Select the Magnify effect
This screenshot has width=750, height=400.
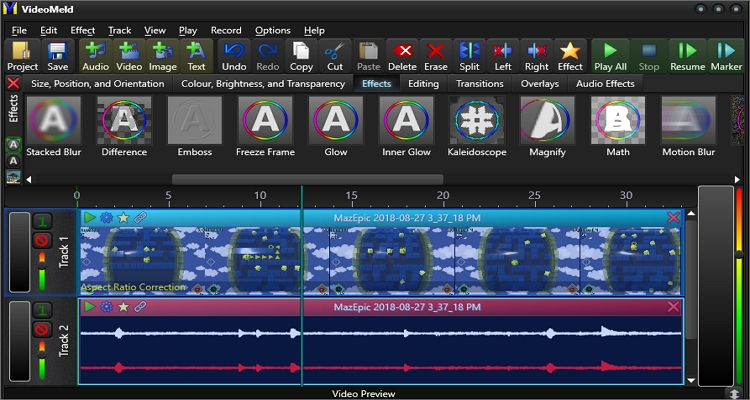pos(547,126)
